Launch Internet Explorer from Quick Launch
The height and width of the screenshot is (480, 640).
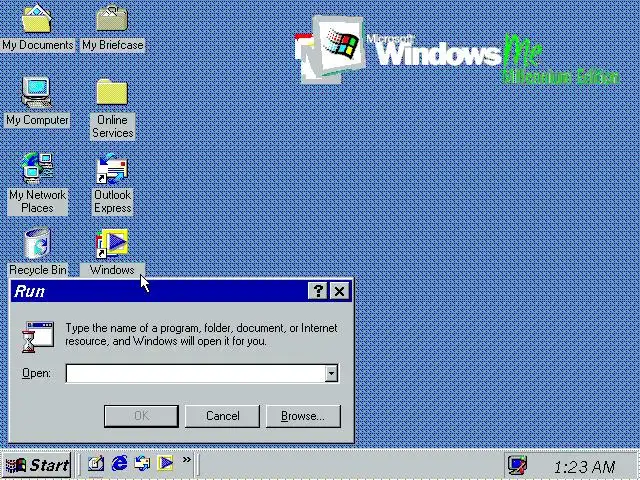coord(119,463)
